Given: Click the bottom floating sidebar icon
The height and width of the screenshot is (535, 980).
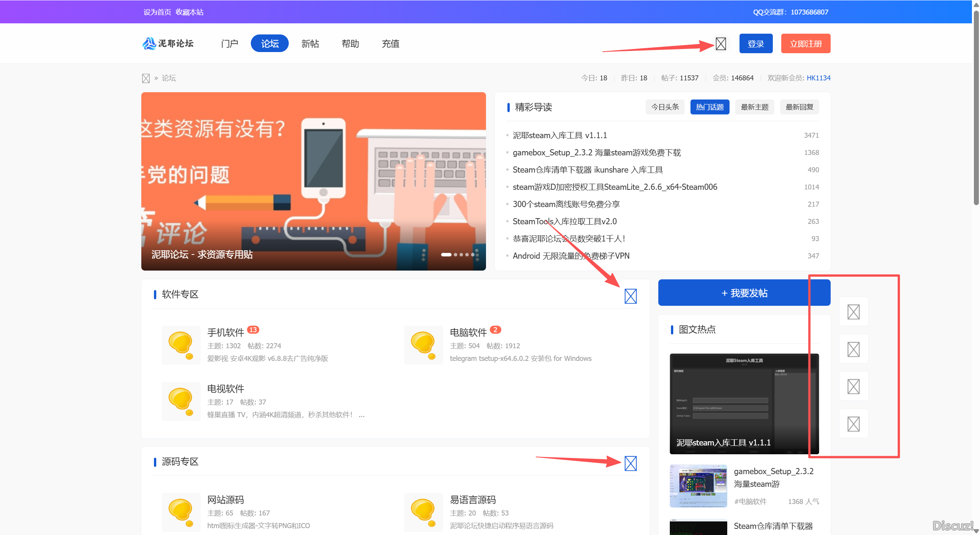Looking at the screenshot, I should [x=854, y=424].
